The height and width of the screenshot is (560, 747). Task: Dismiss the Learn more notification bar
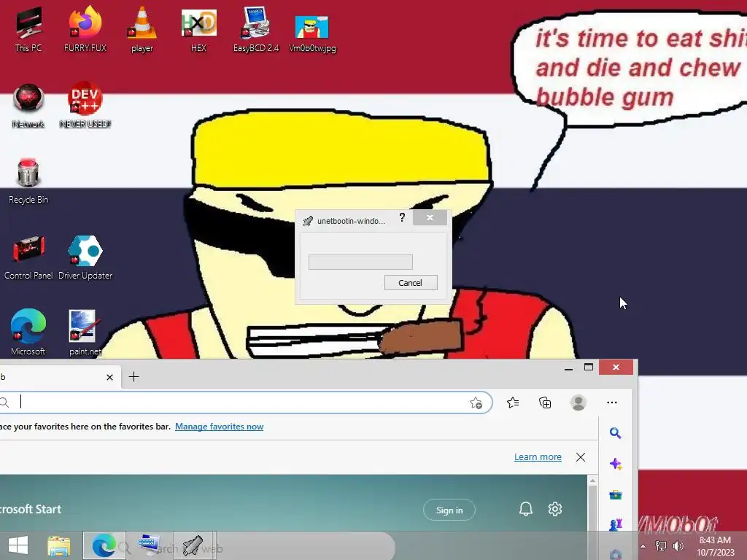click(x=580, y=457)
